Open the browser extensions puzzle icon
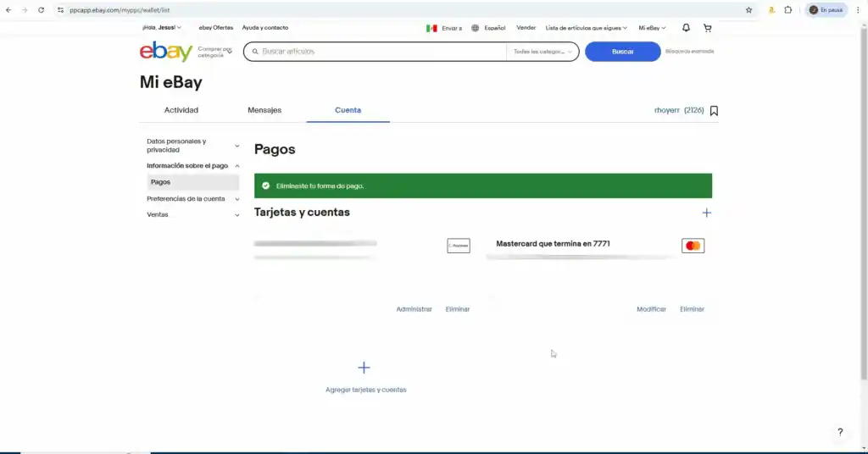The image size is (868, 454). coord(787,10)
